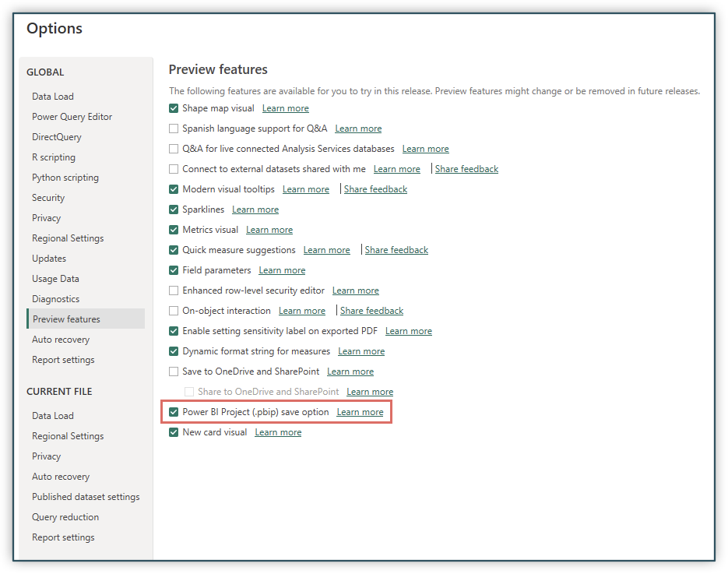Select DirectQuery in Global section

pyautogui.click(x=57, y=137)
